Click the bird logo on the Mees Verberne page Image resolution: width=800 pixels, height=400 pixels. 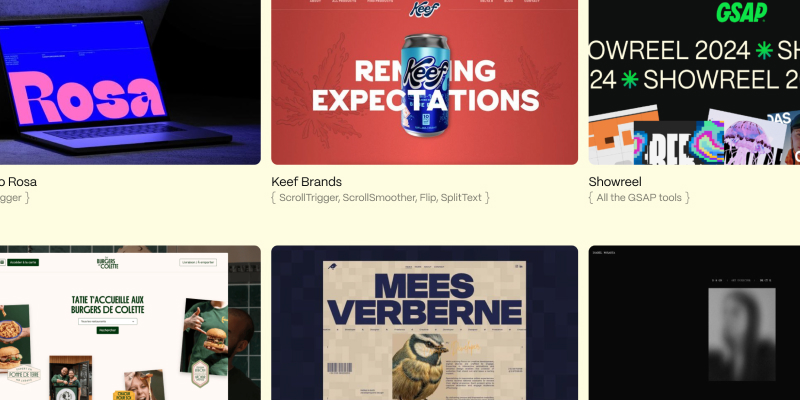tap(332, 266)
